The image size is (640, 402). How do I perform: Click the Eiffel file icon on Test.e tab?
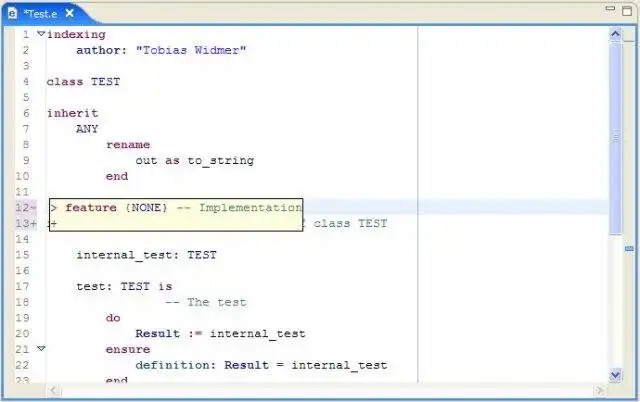13,13
